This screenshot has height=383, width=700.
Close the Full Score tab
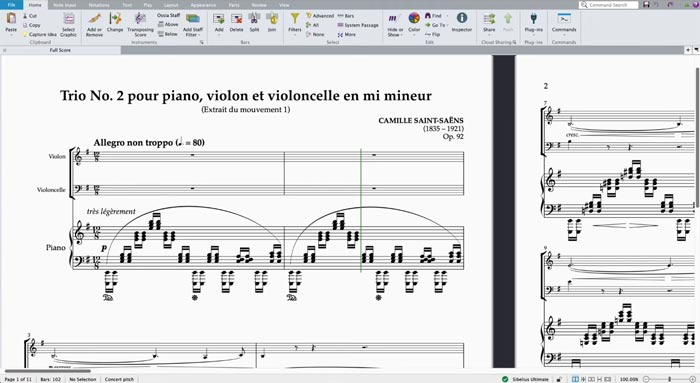click(x=5, y=50)
